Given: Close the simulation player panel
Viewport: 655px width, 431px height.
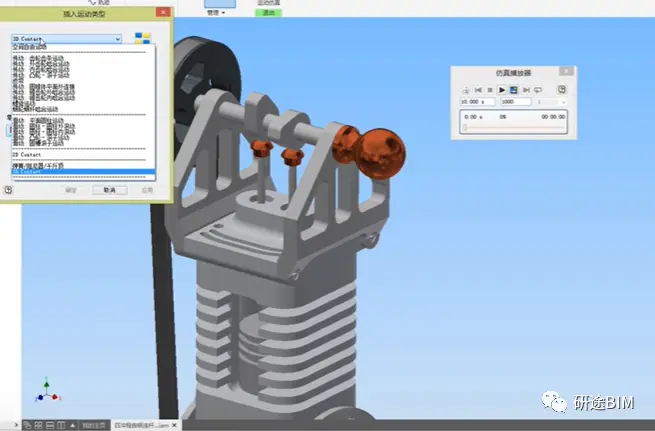Looking at the screenshot, I should click(566, 71).
